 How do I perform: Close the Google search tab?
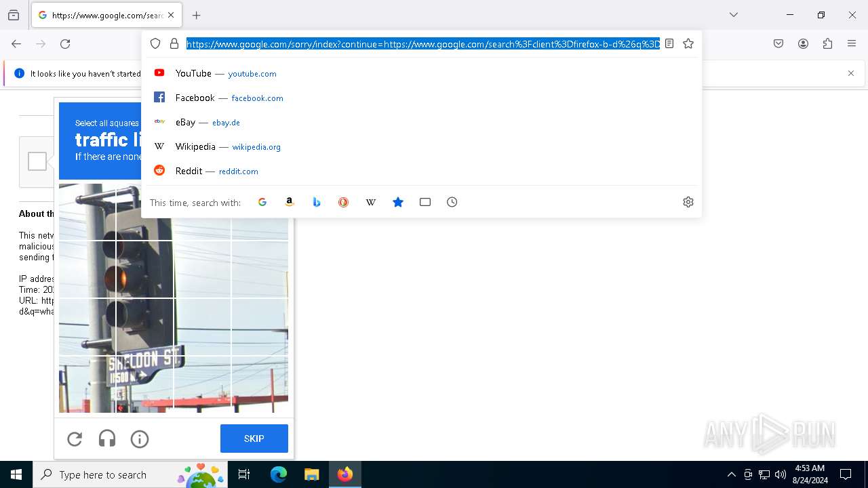tap(171, 15)
